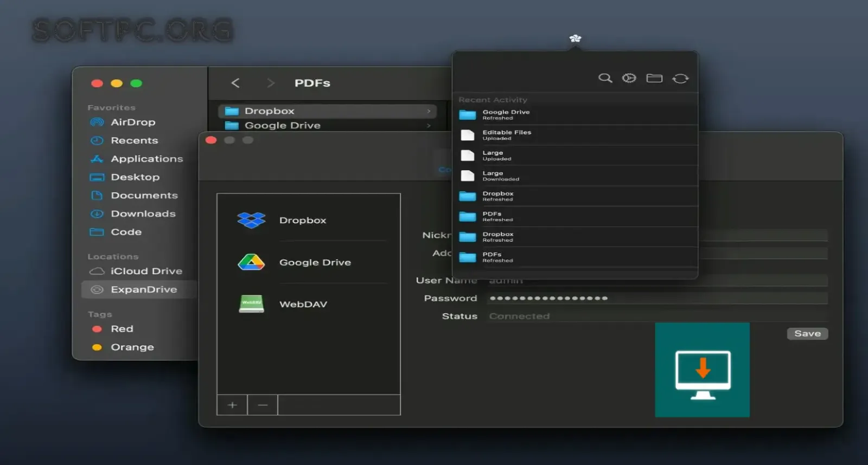Click the Large Uploaded file icon
The width and height of the screenshot is (868, 465).
tap(467, 156)
